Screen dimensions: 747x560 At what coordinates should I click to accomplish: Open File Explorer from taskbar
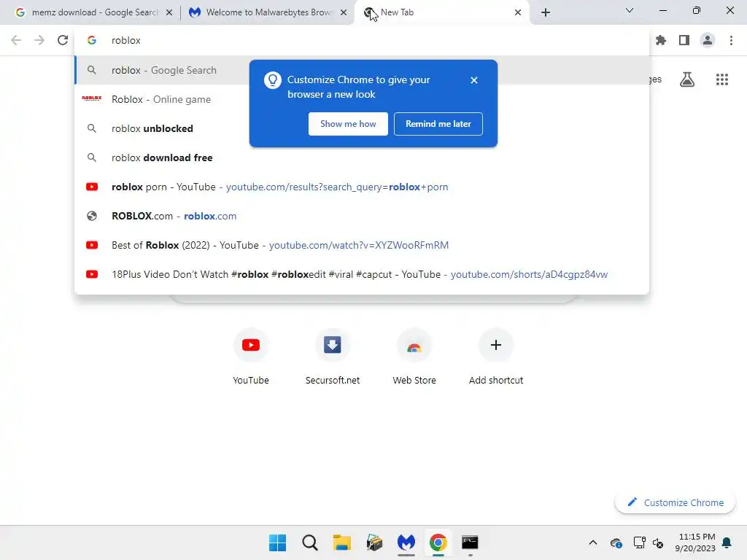point(341,542)
